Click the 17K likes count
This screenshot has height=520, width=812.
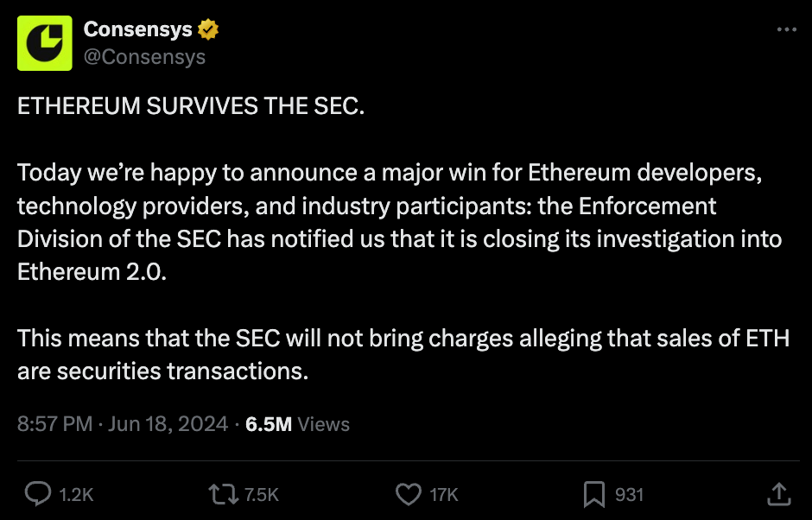(444, 495)
